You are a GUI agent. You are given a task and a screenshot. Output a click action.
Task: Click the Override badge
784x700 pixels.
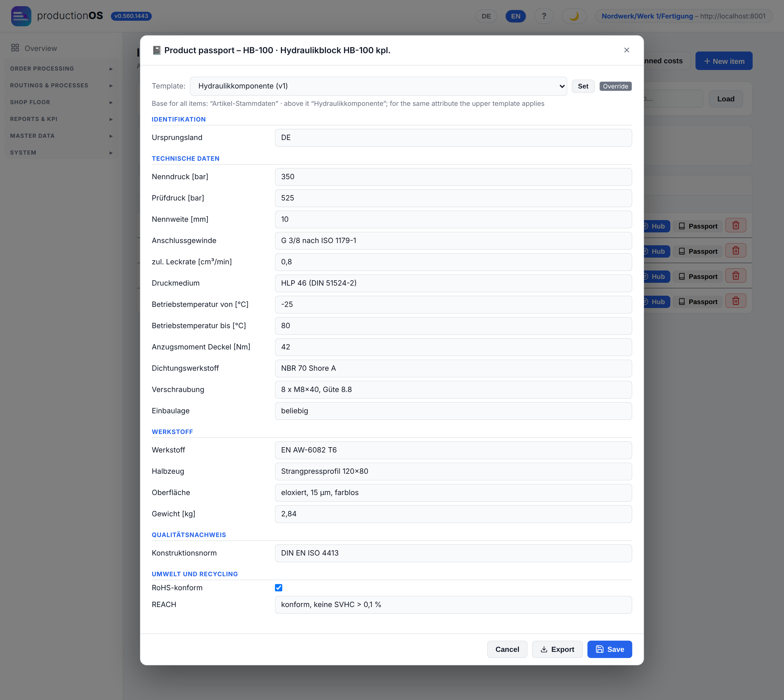point(615,86)
